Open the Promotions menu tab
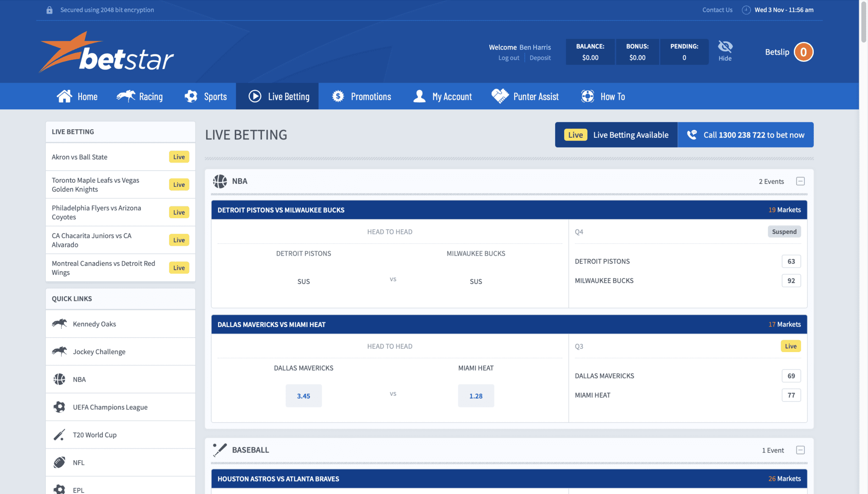Screen dimensions: 868x494 362,96
